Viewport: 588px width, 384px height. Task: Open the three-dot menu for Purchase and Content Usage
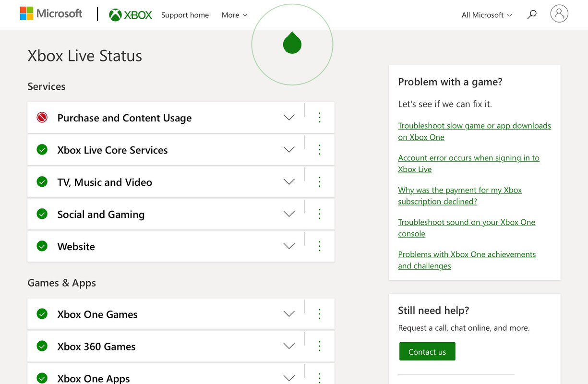(x=320, y=118)
